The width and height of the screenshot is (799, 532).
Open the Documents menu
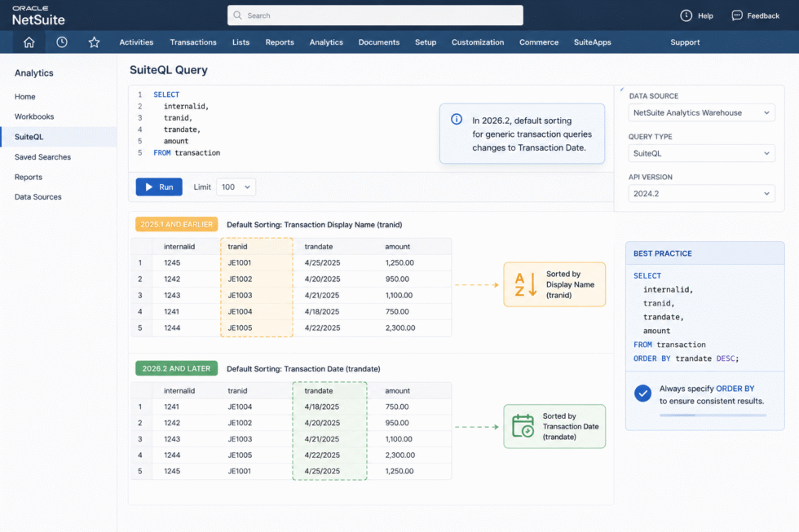click(378, 42)
